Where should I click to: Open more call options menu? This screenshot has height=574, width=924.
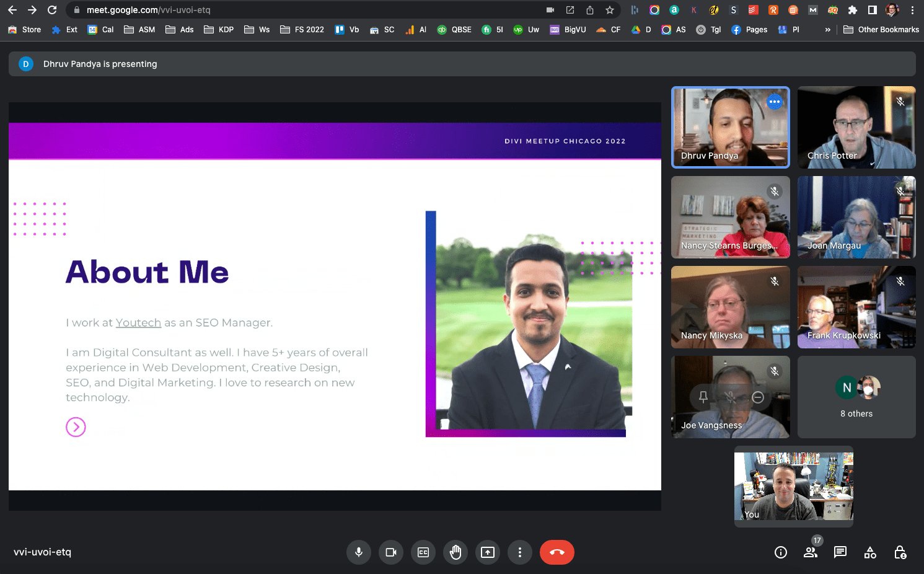pos(520,552)
